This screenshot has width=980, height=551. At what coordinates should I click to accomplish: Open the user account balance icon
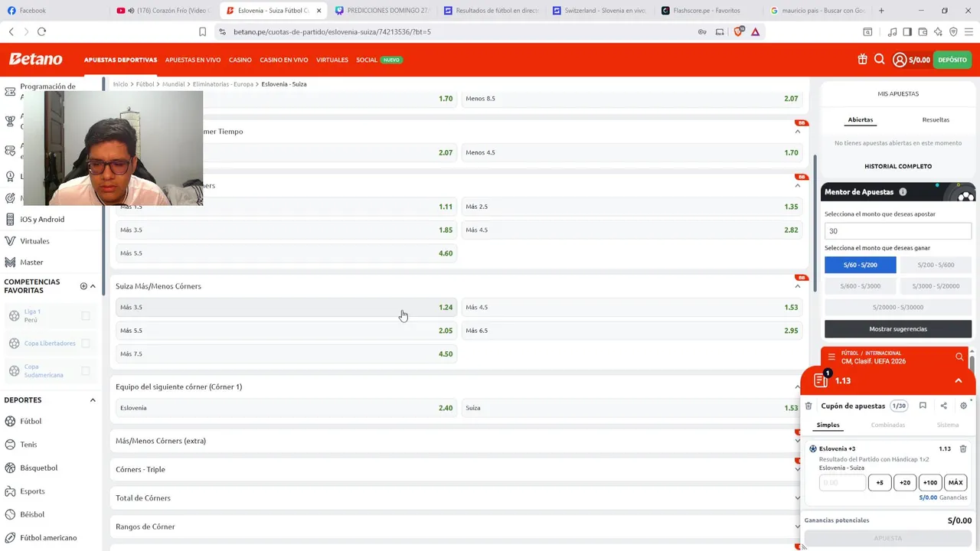900,60
